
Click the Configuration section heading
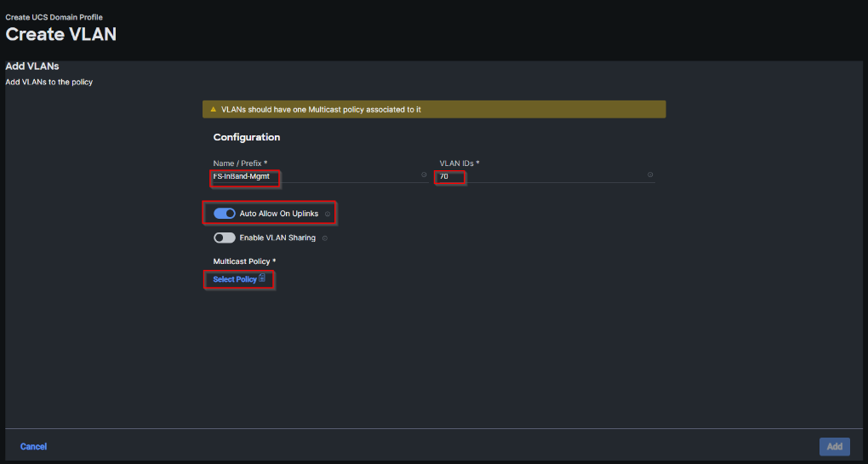[x=247, y=137]
